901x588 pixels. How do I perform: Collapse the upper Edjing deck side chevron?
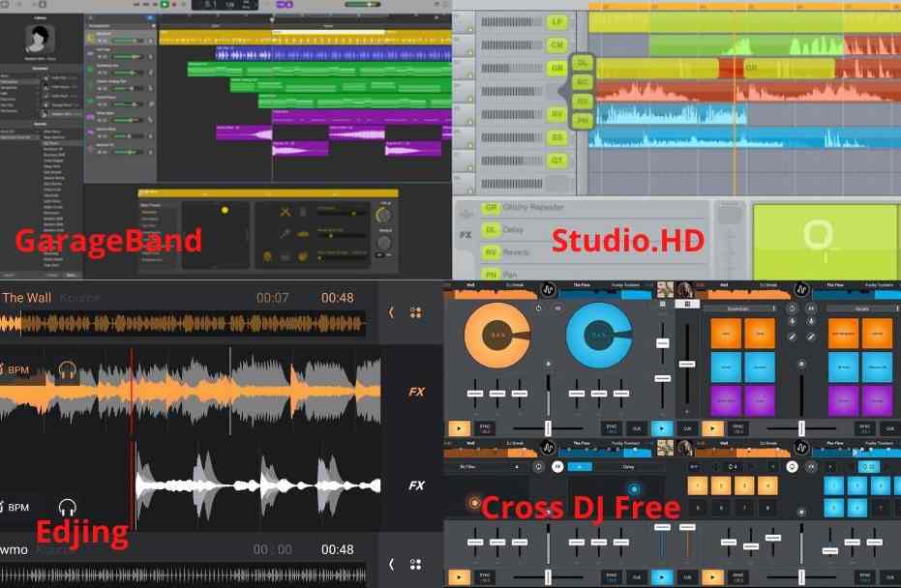tap(392, 312)
